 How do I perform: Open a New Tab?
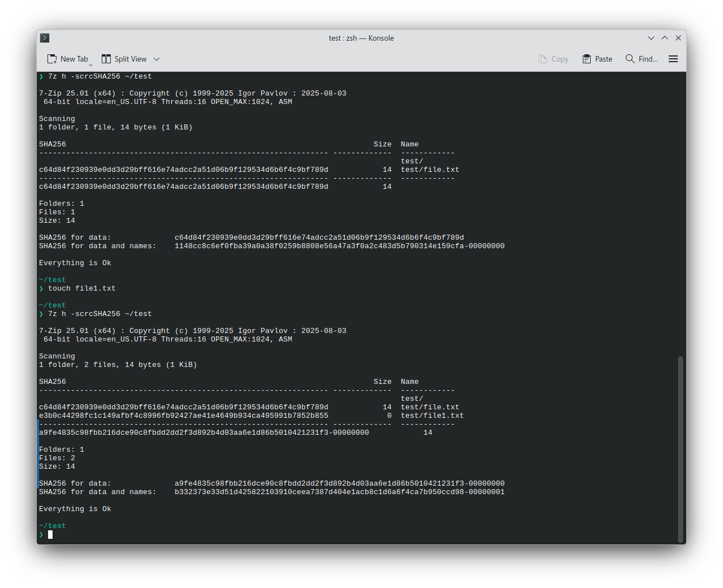pyautogui.click(x=68, y=59)
